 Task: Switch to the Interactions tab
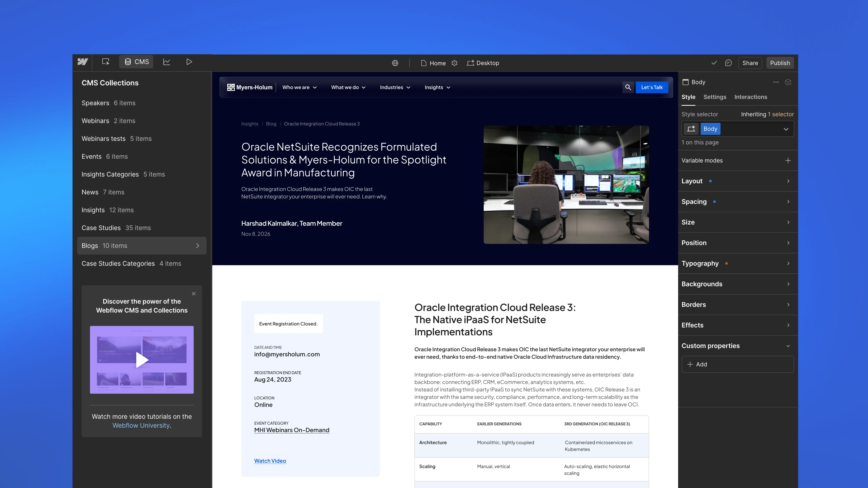[751, 97]
